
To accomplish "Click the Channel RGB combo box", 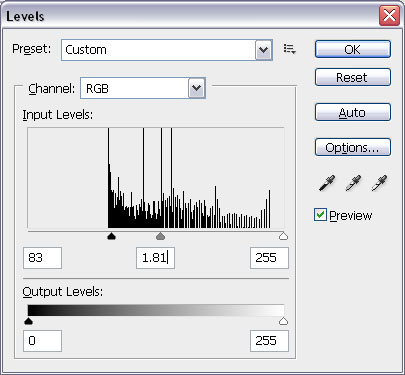I will (x=143, y=88).
